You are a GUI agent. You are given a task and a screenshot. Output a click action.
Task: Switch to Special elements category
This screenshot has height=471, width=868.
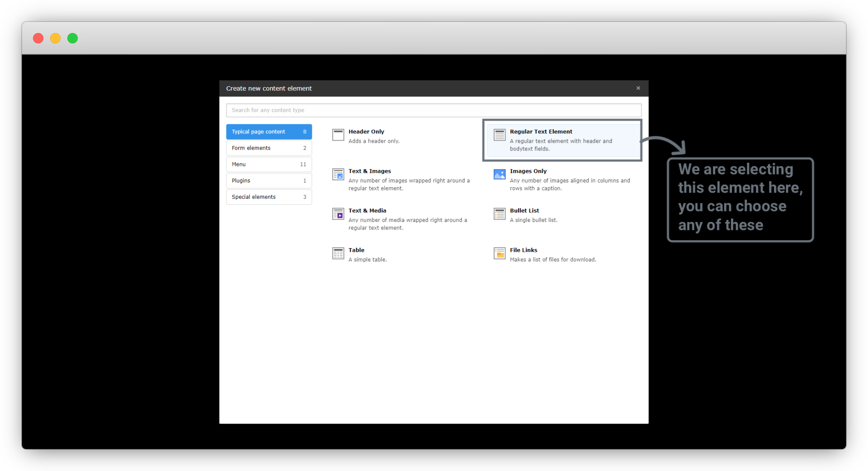(269, 197)
